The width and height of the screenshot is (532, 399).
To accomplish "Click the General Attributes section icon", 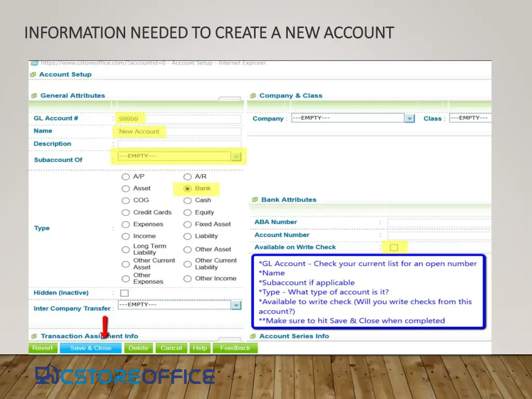I will click(34, 96).
